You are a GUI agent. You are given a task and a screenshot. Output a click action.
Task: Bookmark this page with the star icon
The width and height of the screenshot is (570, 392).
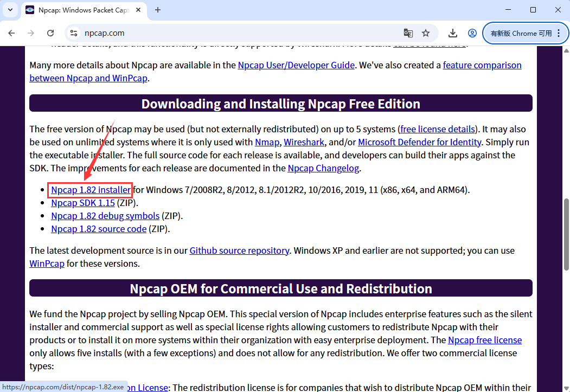[x=426, y=33]
